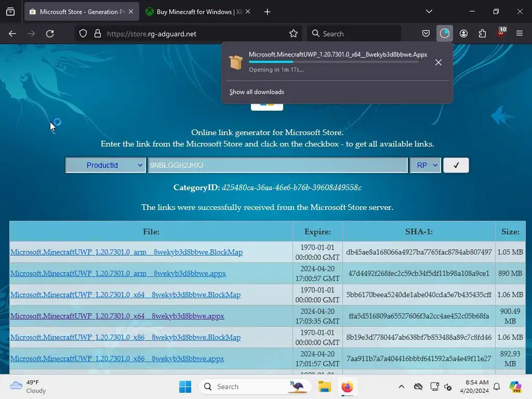The image size is (532, 399).
Task: Download the x64 appx file link
Action: tap(117, 316)
